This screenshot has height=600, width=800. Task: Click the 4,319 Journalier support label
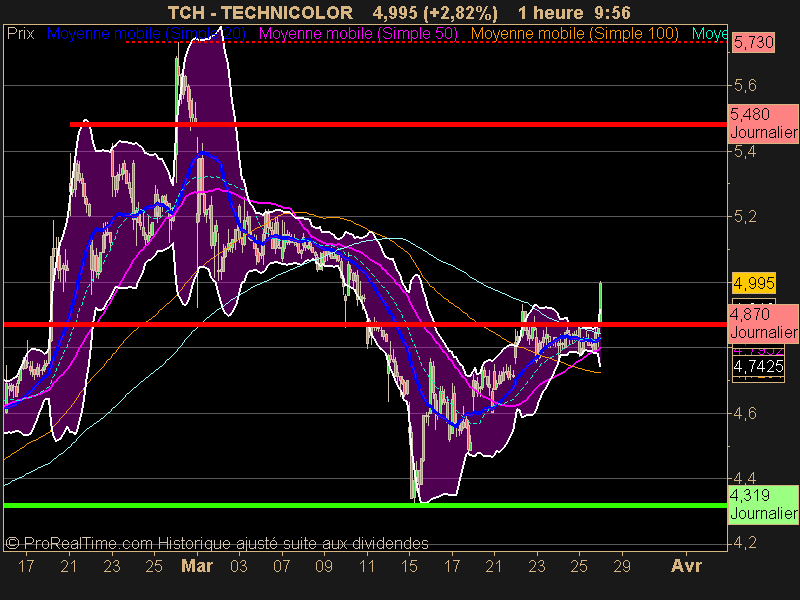(x=763, y=504)
